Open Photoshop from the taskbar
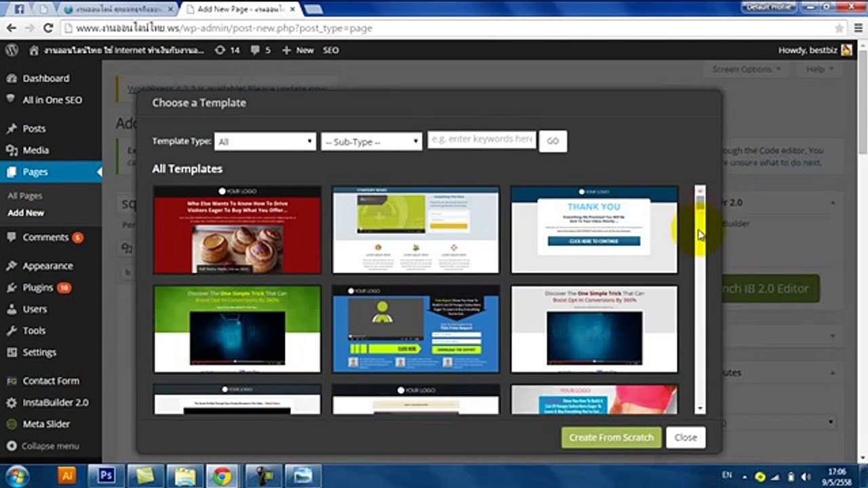The height and width of the screenshot is (488, 868). click(x=106, y=476)
